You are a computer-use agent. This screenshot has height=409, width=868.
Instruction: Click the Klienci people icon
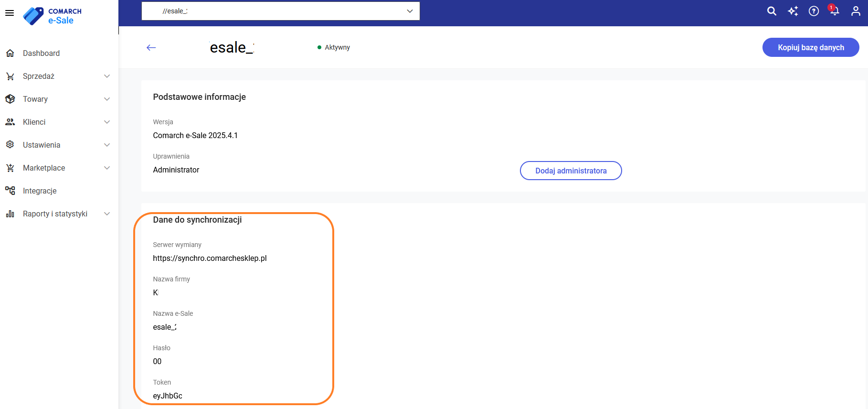click(x=10, y=122)
